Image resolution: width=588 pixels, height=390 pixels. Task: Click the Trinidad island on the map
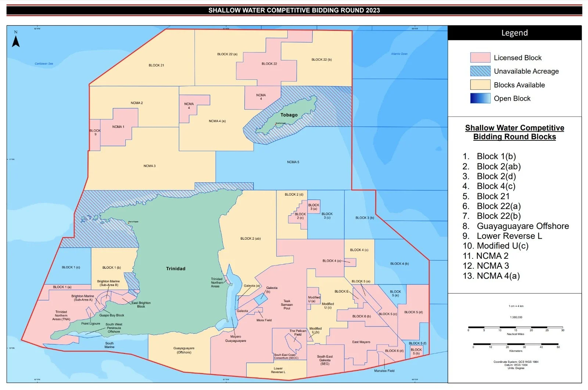pos(176,268)
